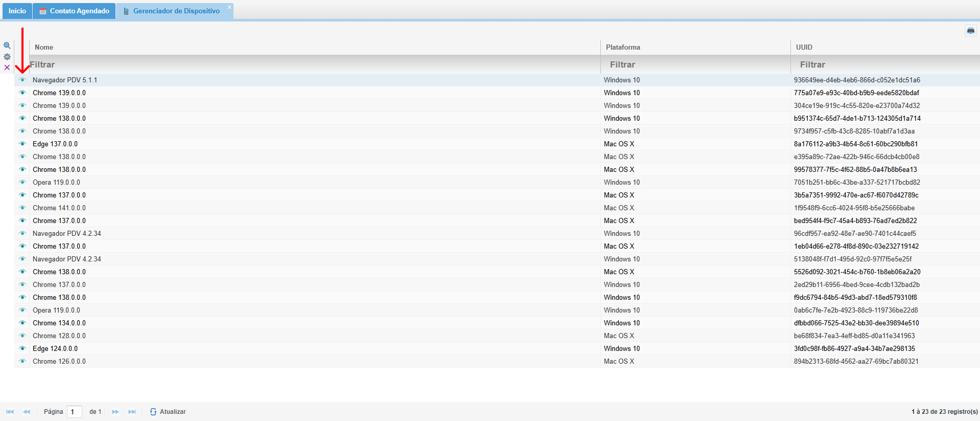980x421 pixels.
Task: Switch to the Início tab
Action: coord(17,11)
